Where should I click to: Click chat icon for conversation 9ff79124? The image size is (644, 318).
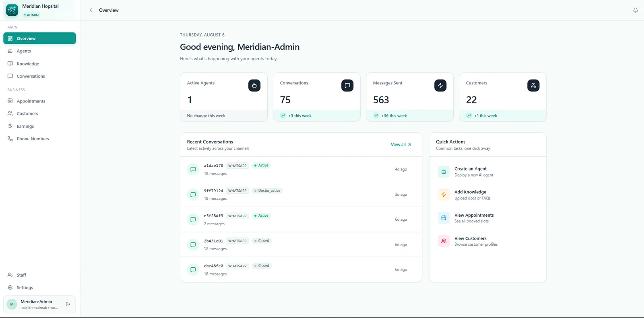193,195
